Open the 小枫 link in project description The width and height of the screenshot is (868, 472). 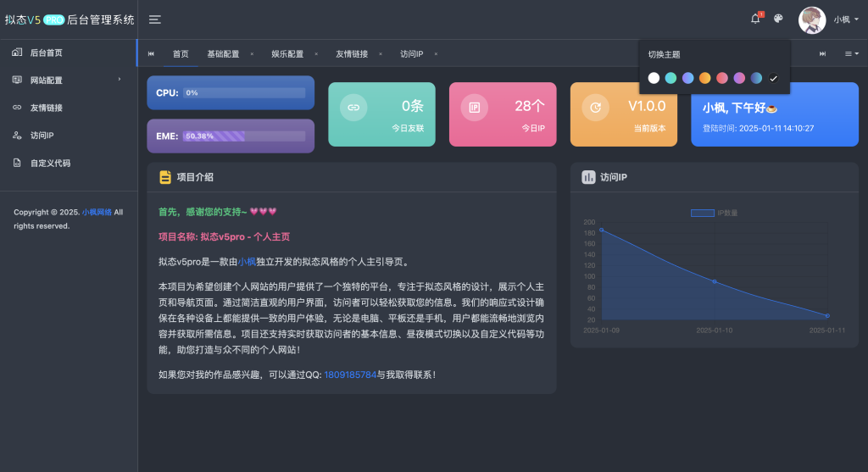click(x=247, y=262)
